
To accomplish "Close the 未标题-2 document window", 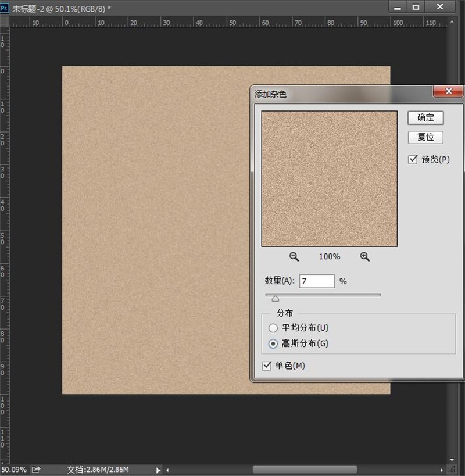I will click(x=440, y=8).
